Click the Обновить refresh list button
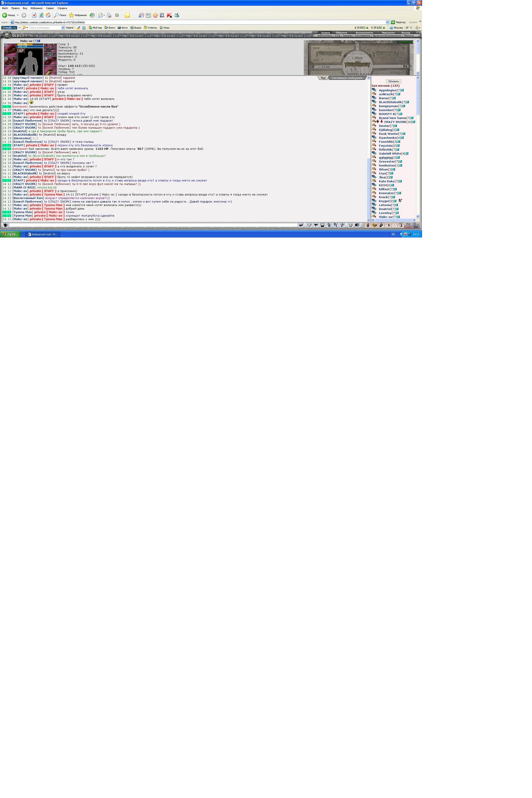Viewport: 532px width, 798px height. 394,81
